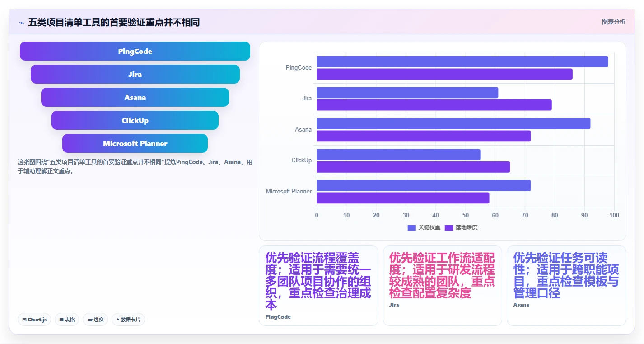
Task: Click the title icon beside the heading
Action: click(x=22, y=22)
